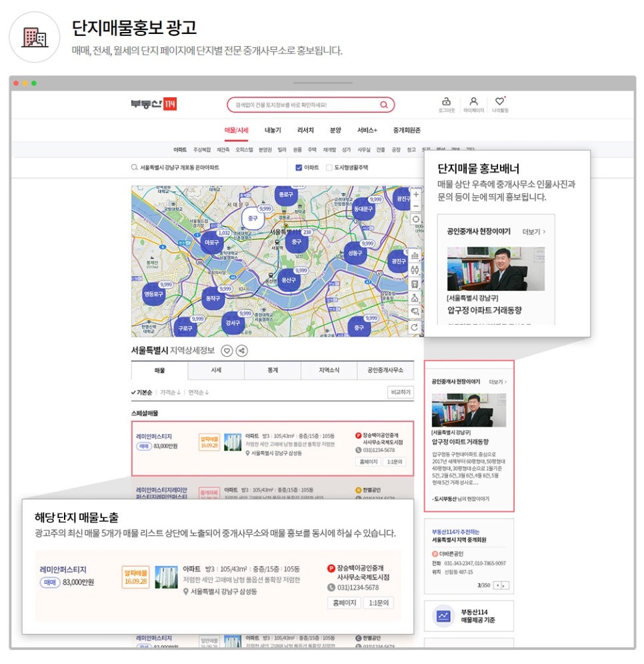Sort listings by 가격순
Screen dimensions: 644x664
tap(170, 393)
